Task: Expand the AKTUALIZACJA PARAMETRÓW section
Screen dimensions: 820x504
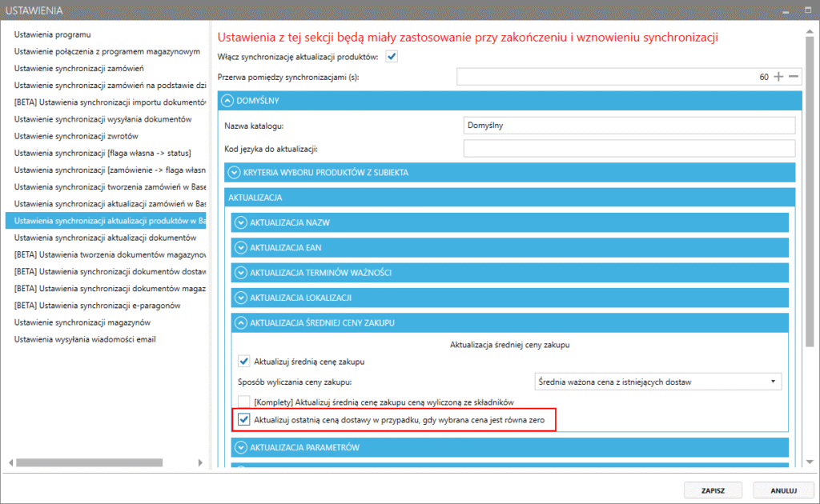Action: click(240, 446)
